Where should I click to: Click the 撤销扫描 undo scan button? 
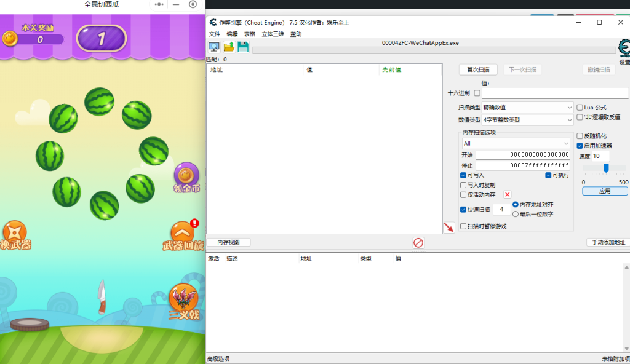pyautogui.click(x=599, y=69)
